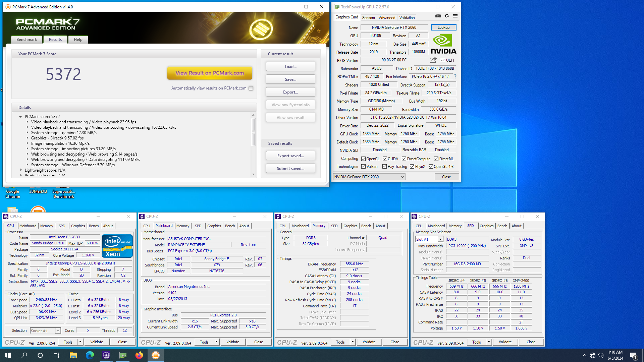This screenshot has height=362, width=644.
Task: Open Tools dropdown arrow in Mainboard tab window
Action: tap(216, 342)
